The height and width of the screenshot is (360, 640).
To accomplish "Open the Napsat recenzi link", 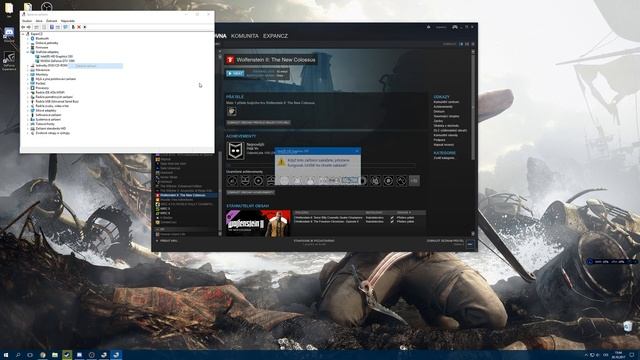I will click(x=444, y=144).
